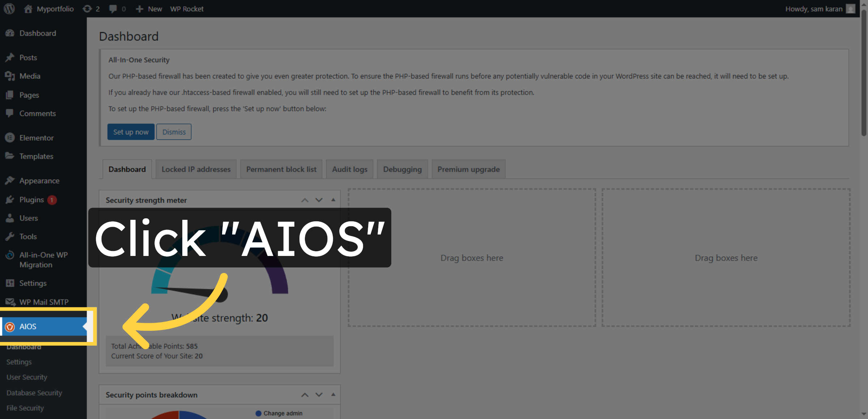Collapse the Security points breakdown widget
This screenshot has width=868, height=419.
coord(333,394)
